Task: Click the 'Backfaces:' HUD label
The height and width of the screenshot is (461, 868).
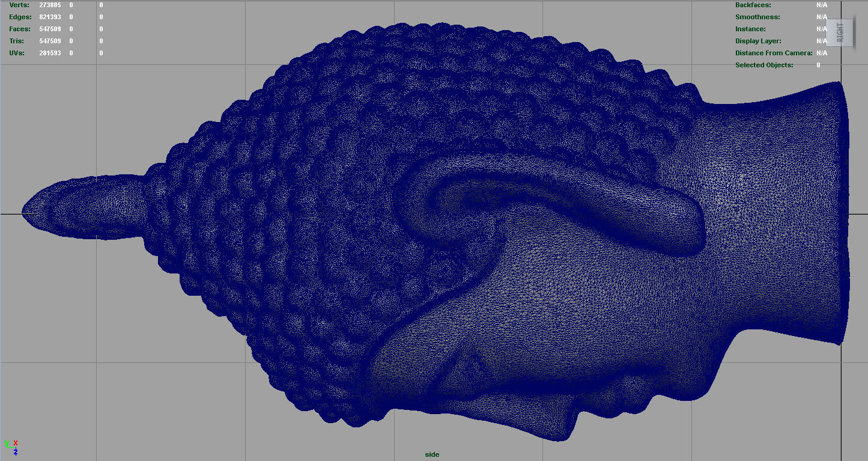Action: pyautogui.click(x=753, y=5)
